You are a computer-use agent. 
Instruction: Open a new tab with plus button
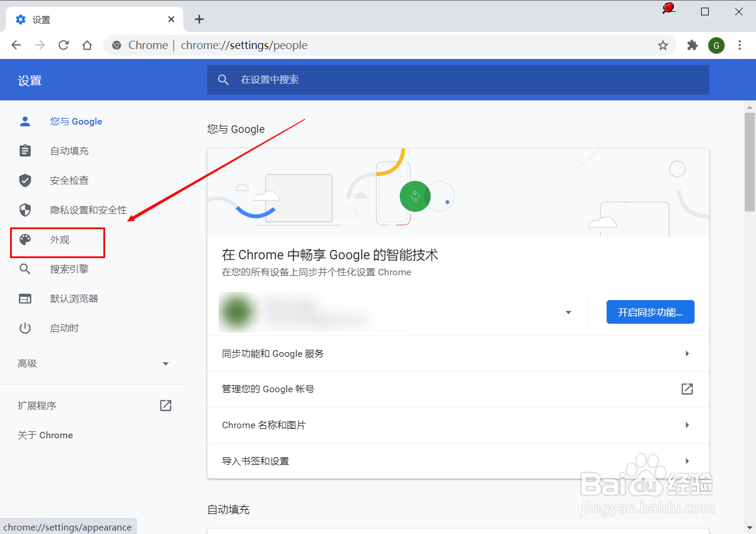pyautogui.click(x=199, y=19)
